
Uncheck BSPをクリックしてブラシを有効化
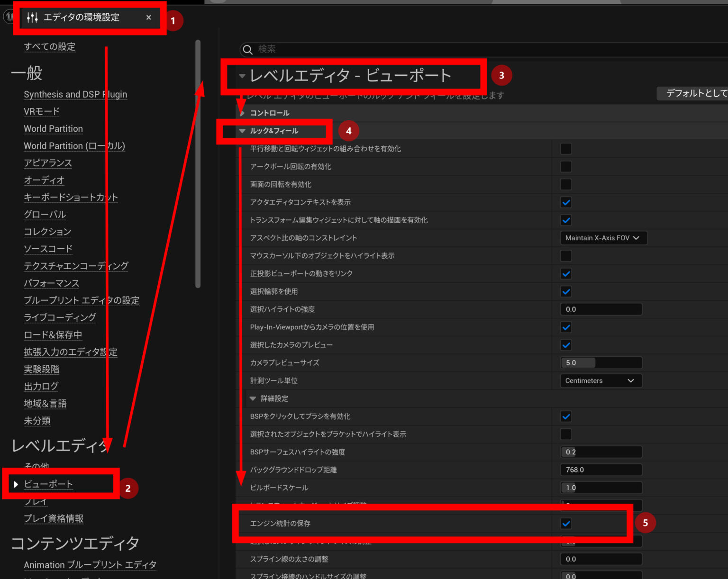click(566, 416)
